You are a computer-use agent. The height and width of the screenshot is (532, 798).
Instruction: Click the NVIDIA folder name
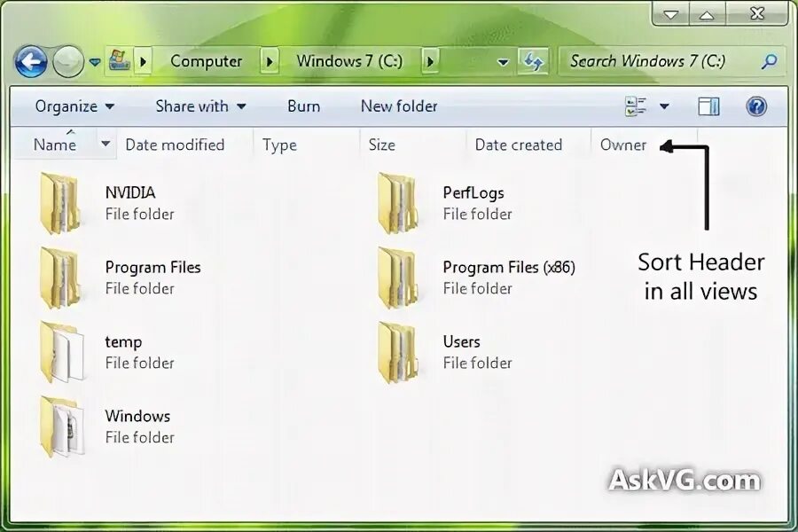(130, 192)
